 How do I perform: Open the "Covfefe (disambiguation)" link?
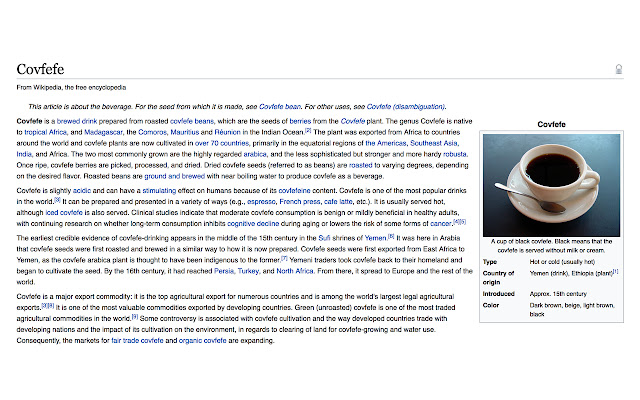[406, 107]
